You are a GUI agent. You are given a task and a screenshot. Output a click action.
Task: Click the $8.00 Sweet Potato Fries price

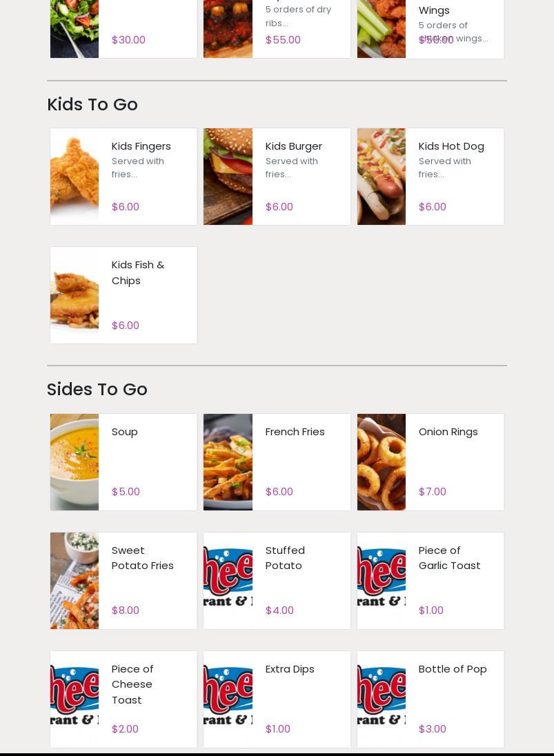(x=126, y=610)
